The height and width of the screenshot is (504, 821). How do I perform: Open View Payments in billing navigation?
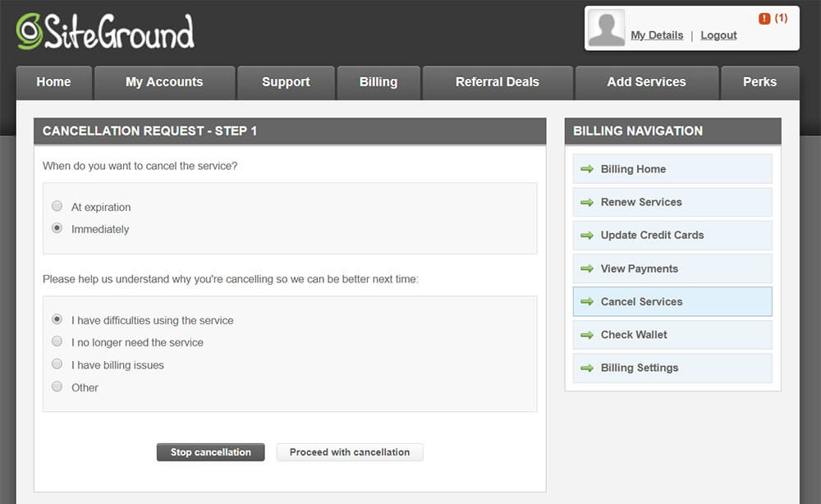(x=672, y=268)
